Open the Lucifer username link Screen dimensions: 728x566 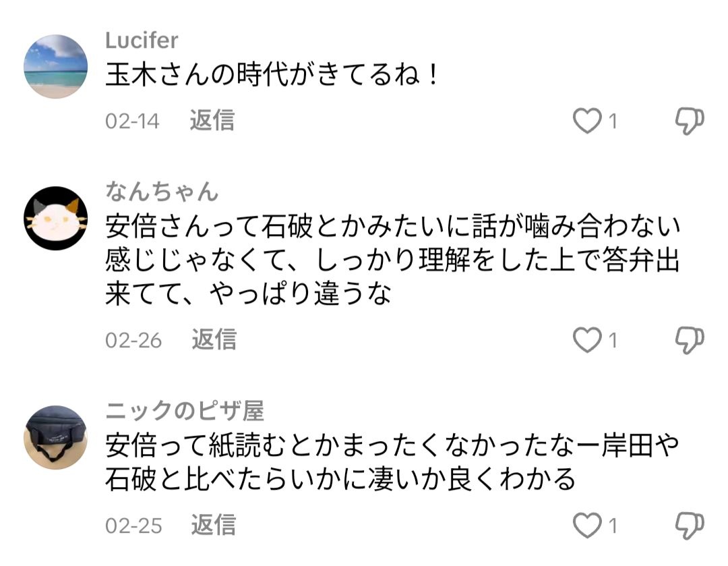(x=142, y=40)
